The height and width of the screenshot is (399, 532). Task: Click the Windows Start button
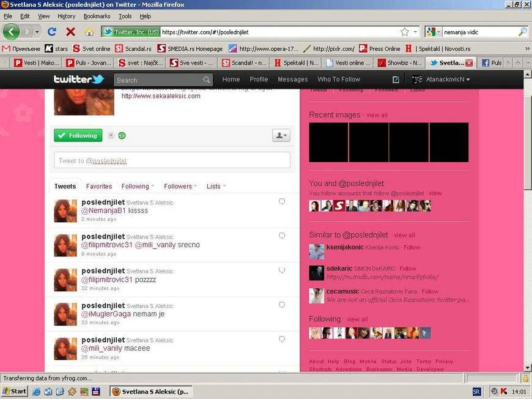pyautogui.click(x=14, y=391)
